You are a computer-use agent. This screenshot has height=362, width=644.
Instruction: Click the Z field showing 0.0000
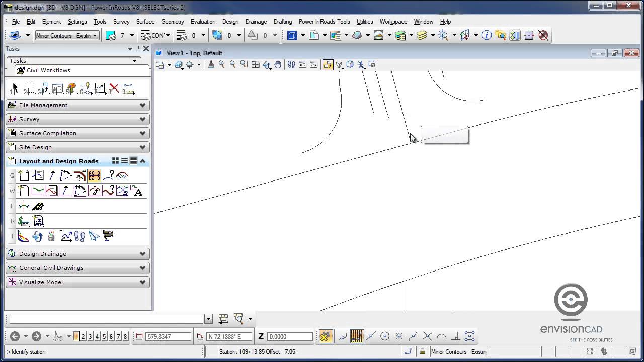pos(290,337)
